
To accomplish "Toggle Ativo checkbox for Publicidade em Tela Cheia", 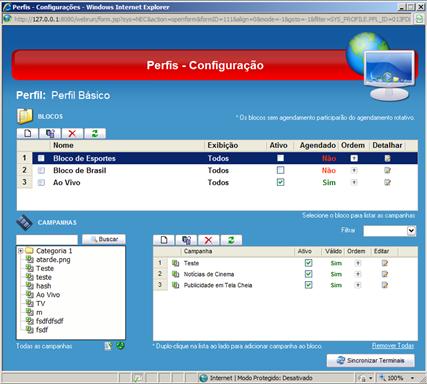I will click(308, 285).
